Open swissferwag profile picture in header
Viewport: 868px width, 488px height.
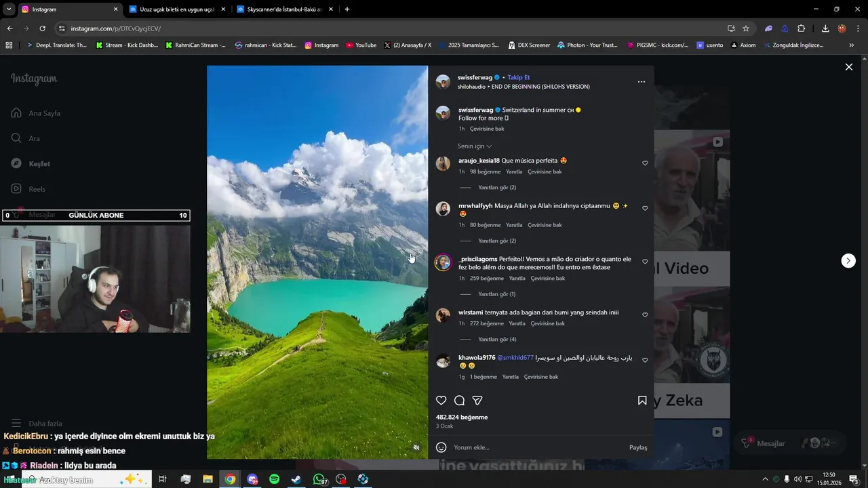443,82
